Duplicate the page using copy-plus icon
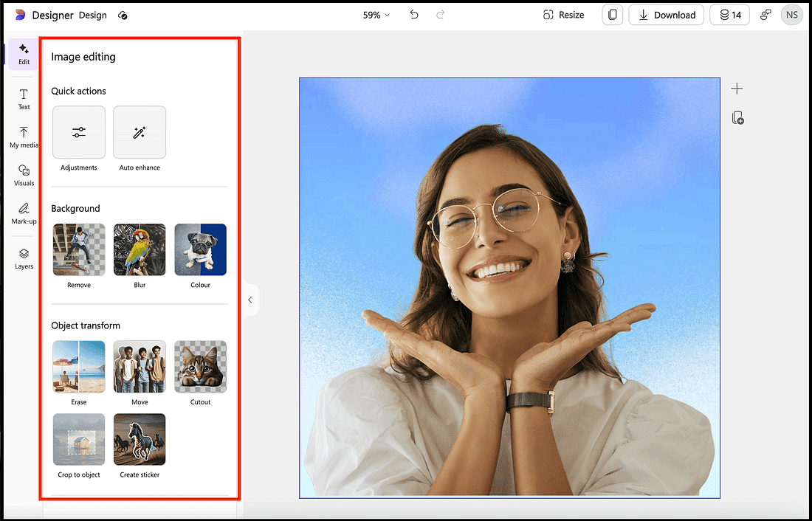 [737, 117]
